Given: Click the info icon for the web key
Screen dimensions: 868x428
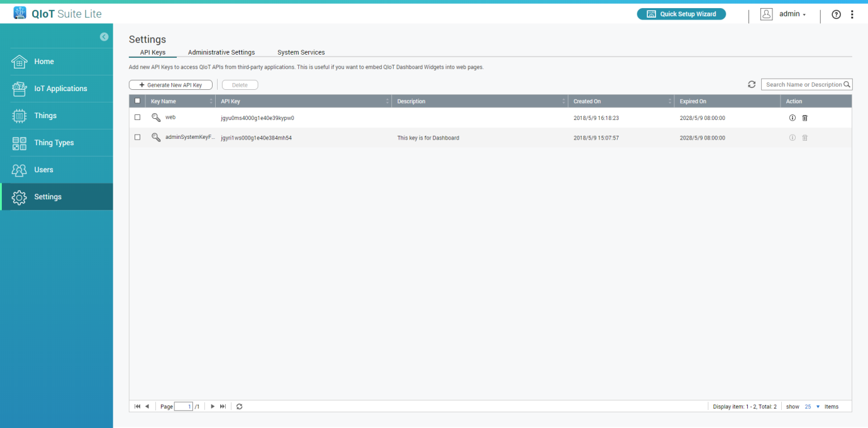Looking at the screenshot, I should 793,118.
